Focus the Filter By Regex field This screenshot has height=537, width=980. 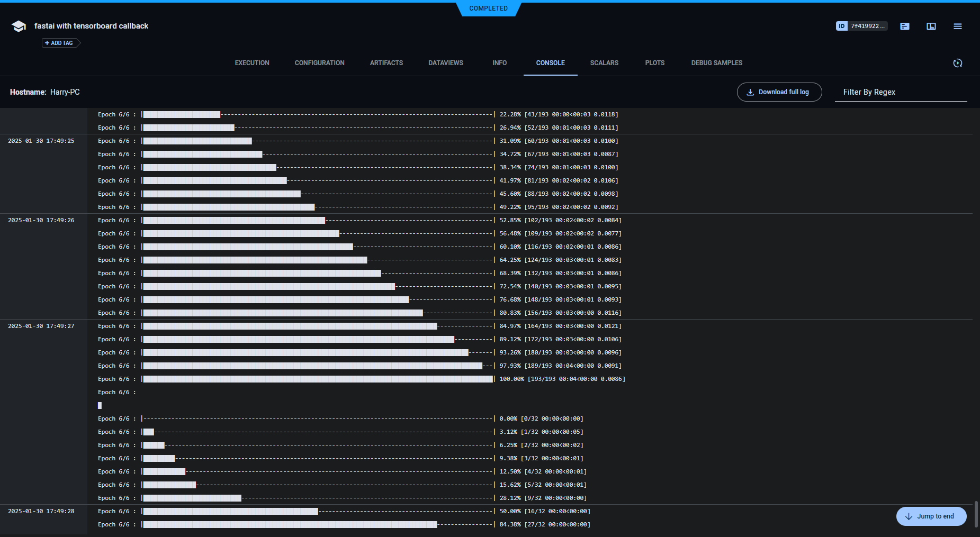pos(900,92)
